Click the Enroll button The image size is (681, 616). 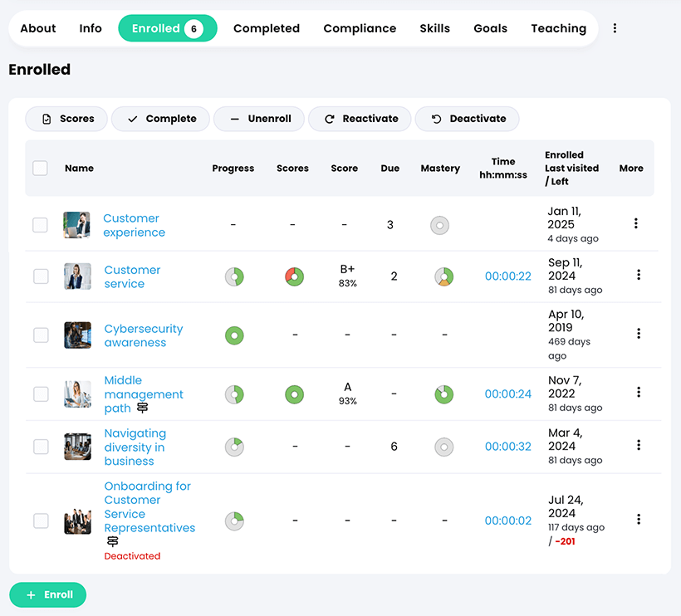47,594
